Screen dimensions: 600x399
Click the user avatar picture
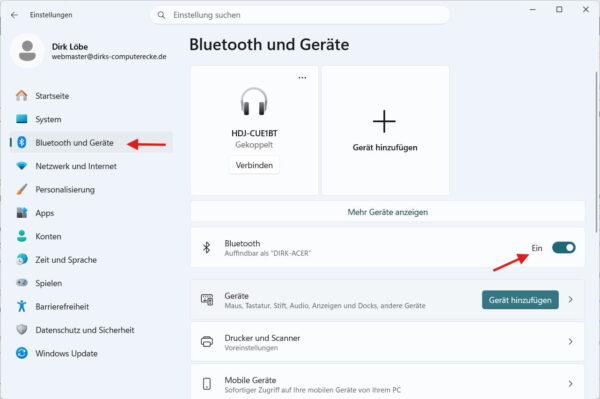pos(28,51)
